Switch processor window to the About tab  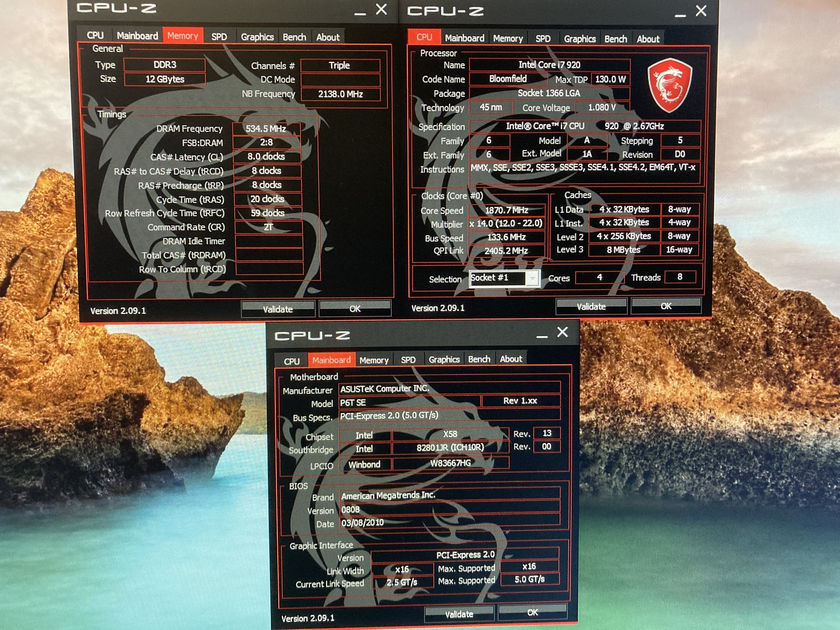coord(648,39)
